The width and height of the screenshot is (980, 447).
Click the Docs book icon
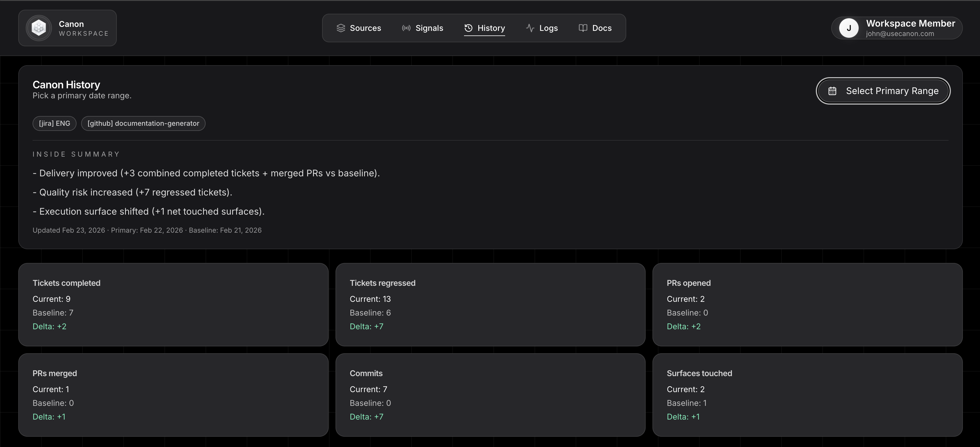tap(583, 28)
